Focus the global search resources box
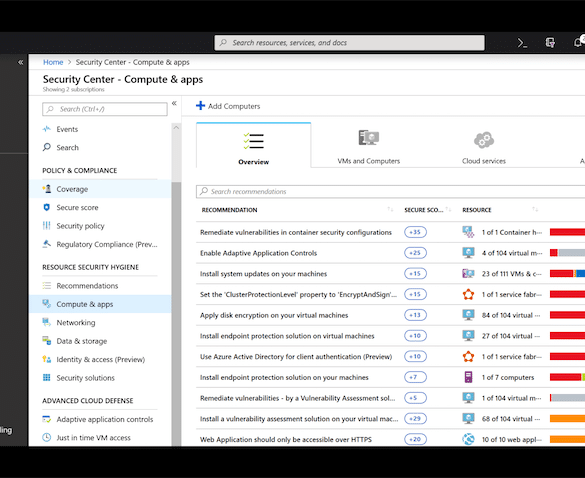This screenshot has width=585, height=478. (350, 43)
